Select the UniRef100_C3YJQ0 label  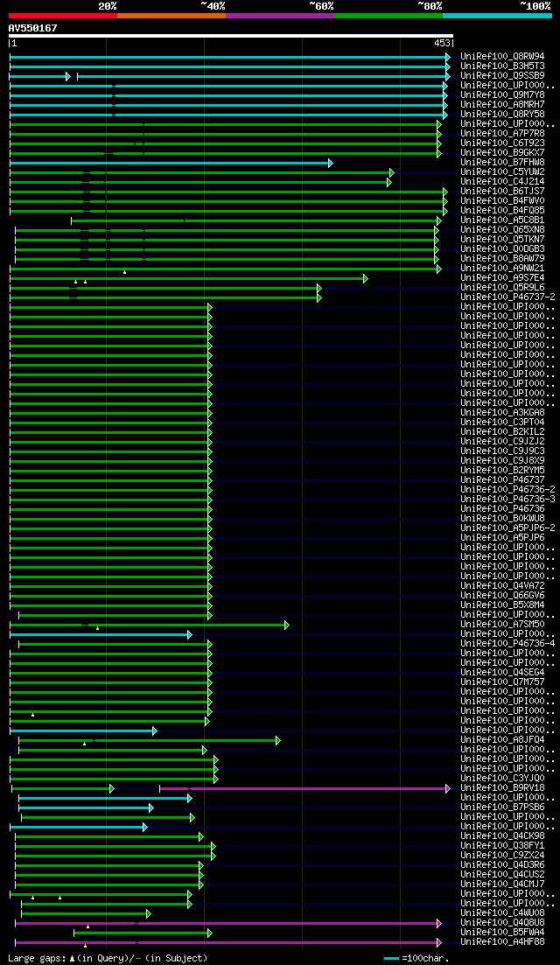tap(502, 780)
